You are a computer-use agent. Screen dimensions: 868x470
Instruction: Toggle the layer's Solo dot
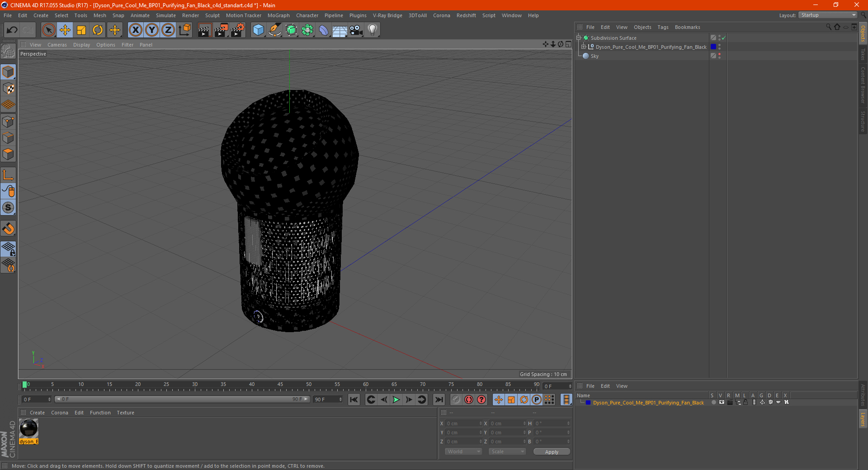713,402
